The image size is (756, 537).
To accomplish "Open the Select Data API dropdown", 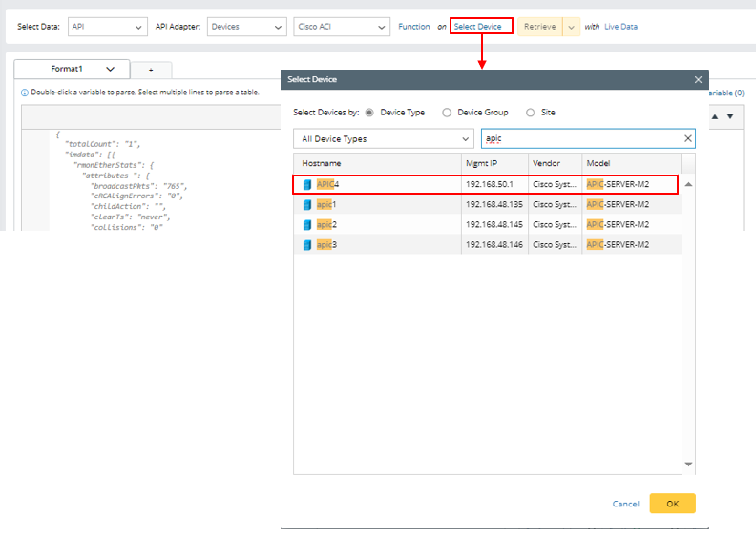I will click(x=108, y=27).
